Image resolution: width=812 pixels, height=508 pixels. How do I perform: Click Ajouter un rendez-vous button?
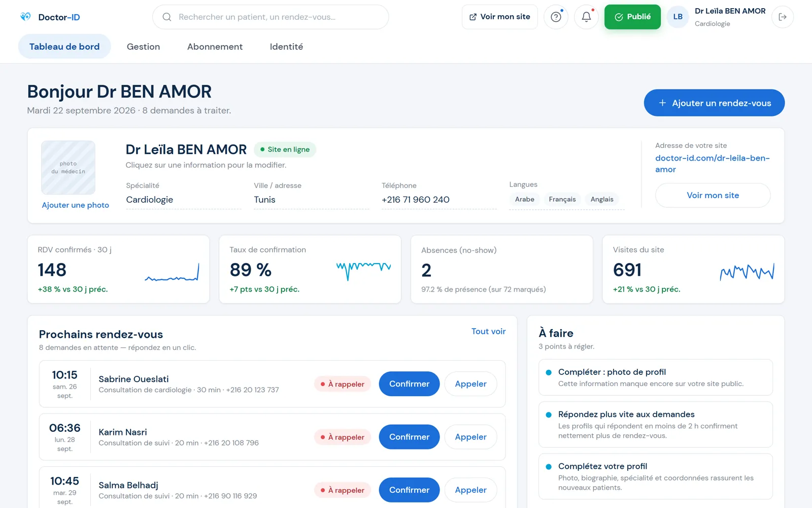click(x=714, y=103)
